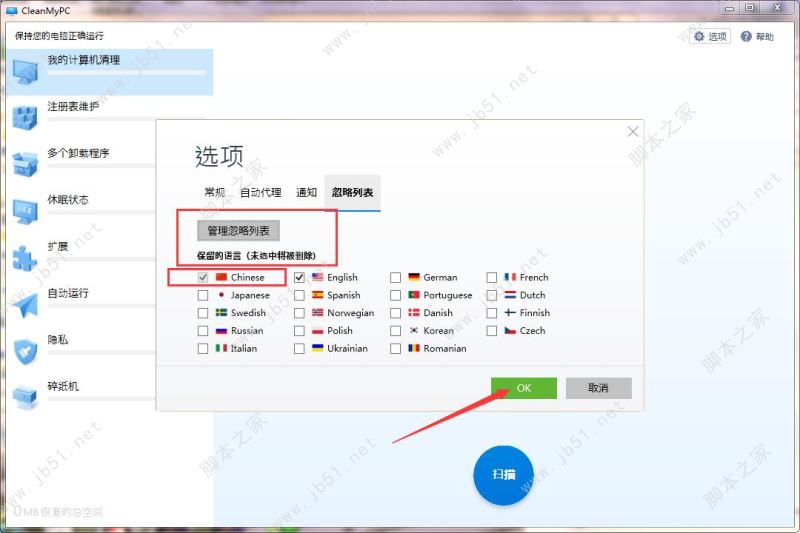Check the Spanish language checkbox
Image resolution: width=800 pixels, height=533 pixels.
299,295
